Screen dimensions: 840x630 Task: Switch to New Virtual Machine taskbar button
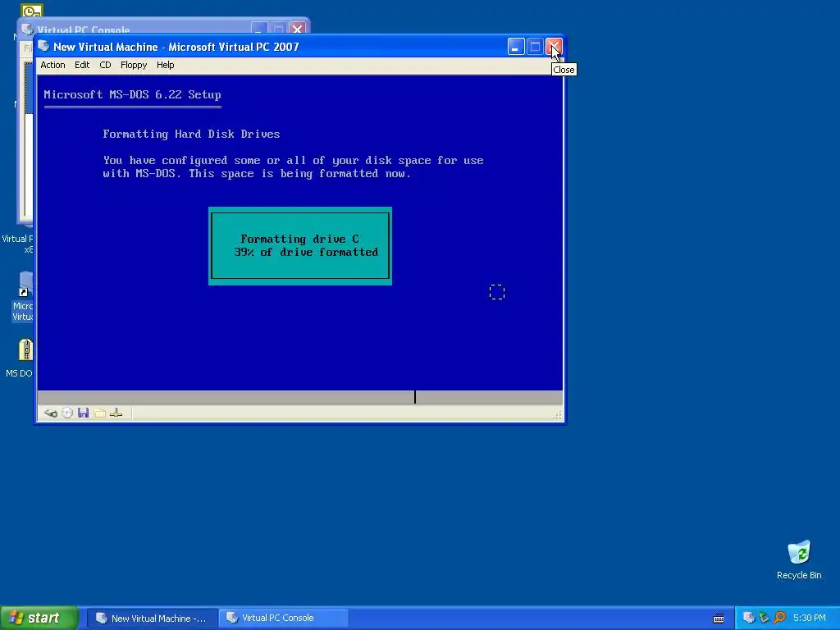click(152, 619)
